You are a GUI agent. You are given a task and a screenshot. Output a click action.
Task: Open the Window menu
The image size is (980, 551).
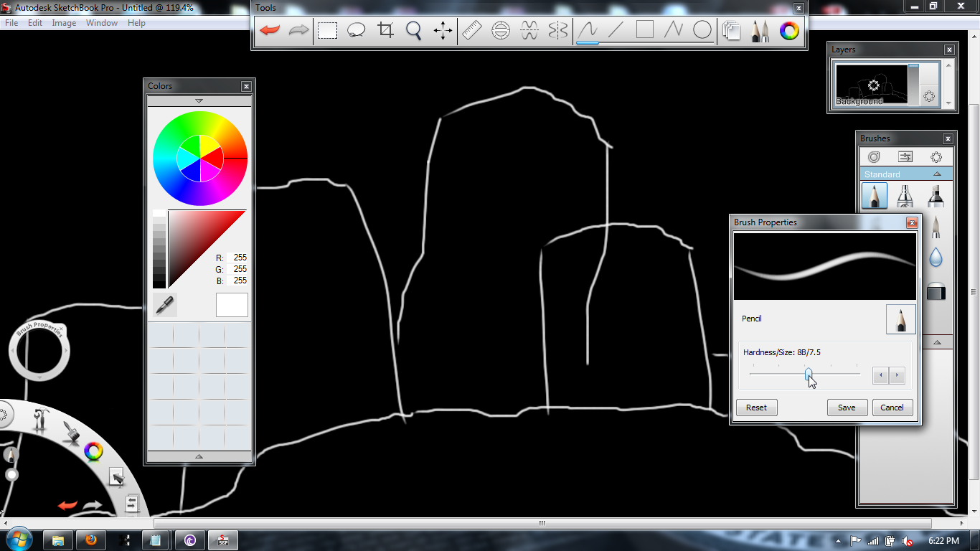[x=102, y=23]
